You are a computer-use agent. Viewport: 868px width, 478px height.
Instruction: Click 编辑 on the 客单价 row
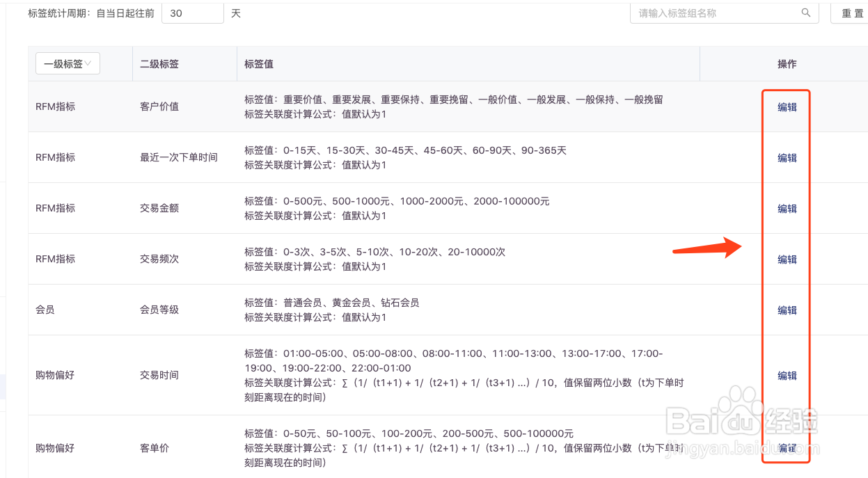786,448
